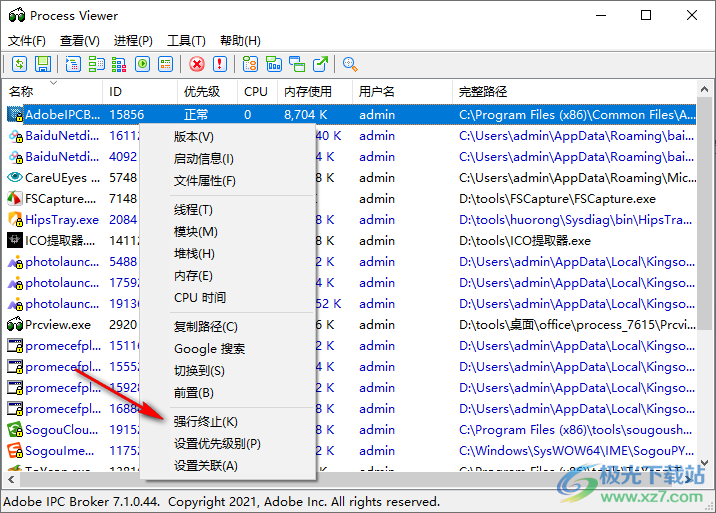
Task: Click the AdobeIPCB process icon
Action: [15, 115]
